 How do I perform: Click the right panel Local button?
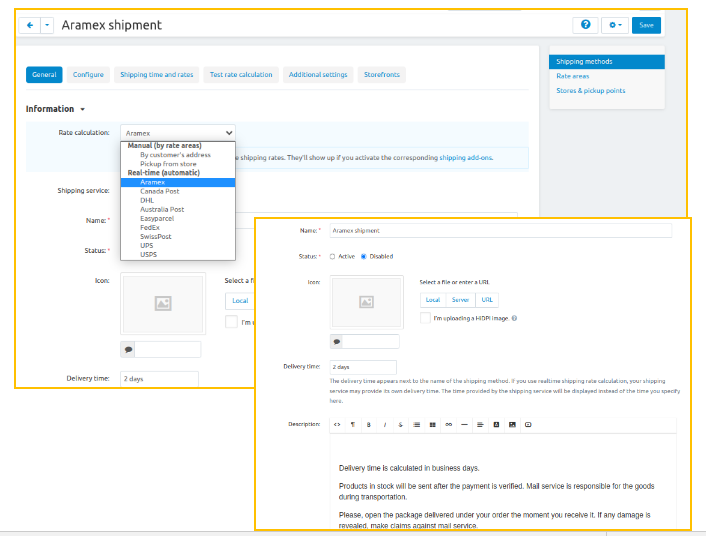pyautogui.click(x=433, y=300)
